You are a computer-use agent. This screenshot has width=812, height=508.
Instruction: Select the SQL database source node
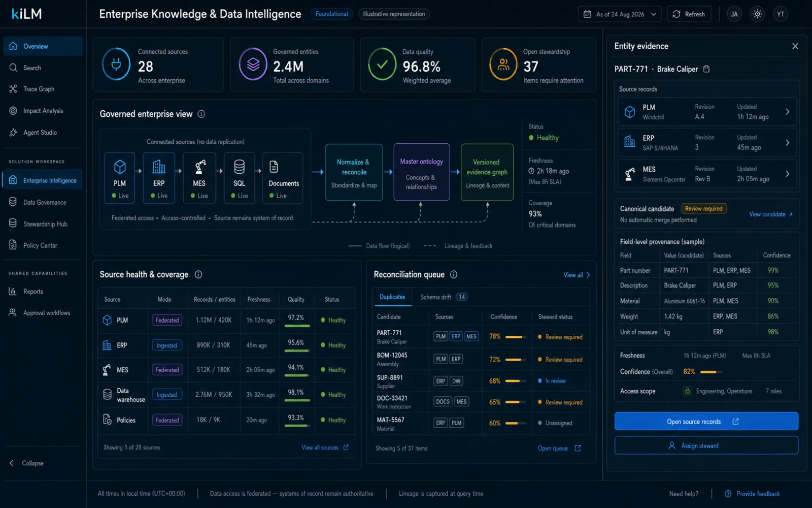[239, 178]
